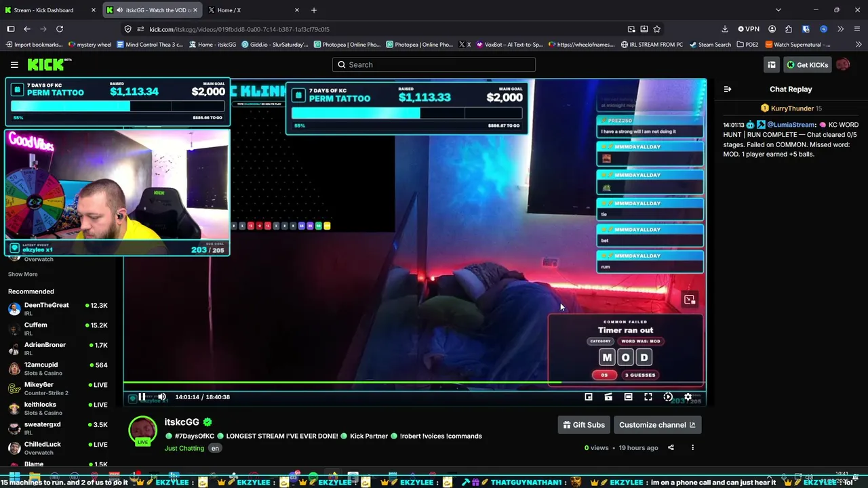Image resolution: width=868 pixels, height=488 pixels.
Task: Collapse the Chat Replay panel
Action: coord(728,89)
